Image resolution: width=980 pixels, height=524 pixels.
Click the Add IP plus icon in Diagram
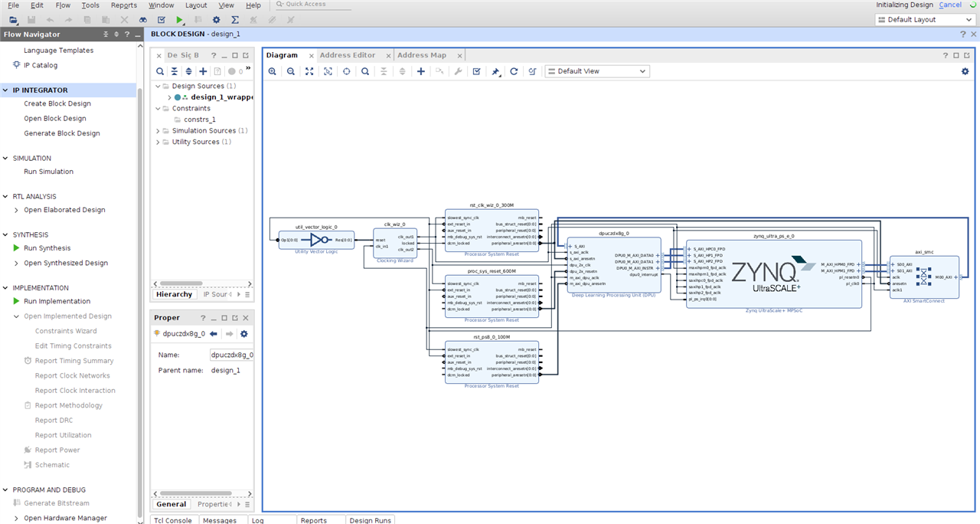421,71
